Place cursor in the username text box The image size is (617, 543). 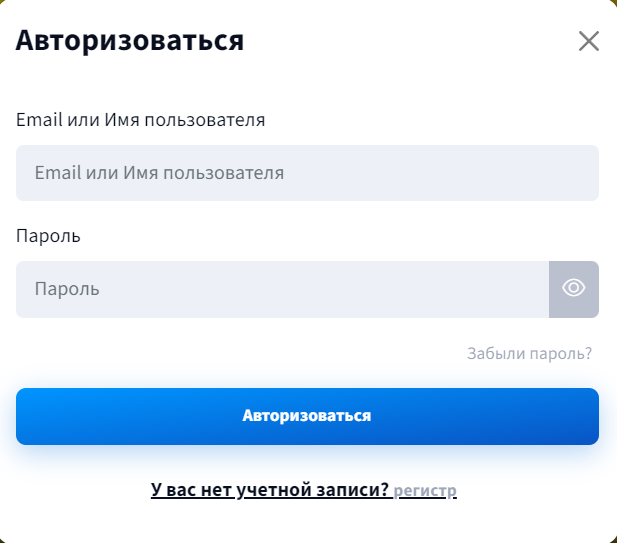(x=307, y=173)
